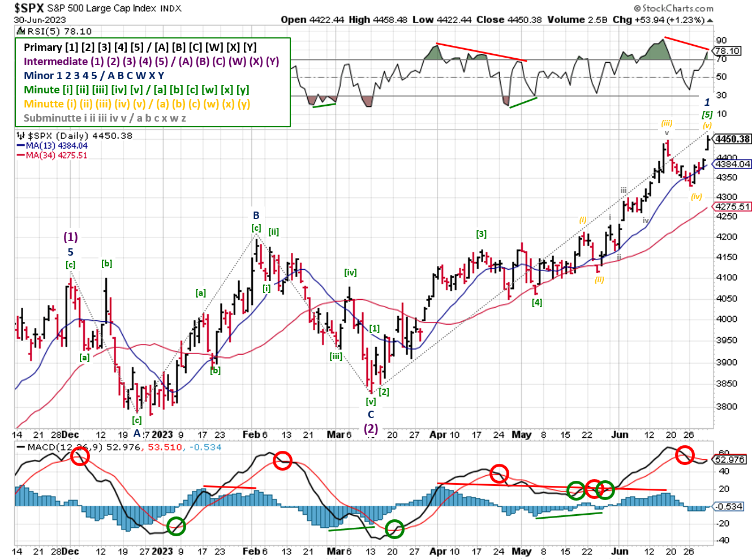This screenshot has width=752, height=560.
Task: Click the blue 'B' wave label
Action: click(x=256, y=216)
